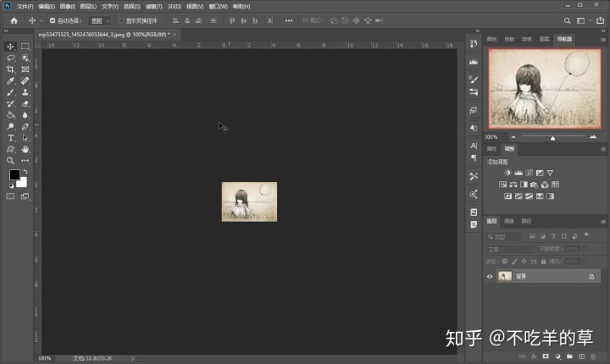This screenshot has width=610, height=364.
Task: Open layer filter type dropdown
Action: 504,236
